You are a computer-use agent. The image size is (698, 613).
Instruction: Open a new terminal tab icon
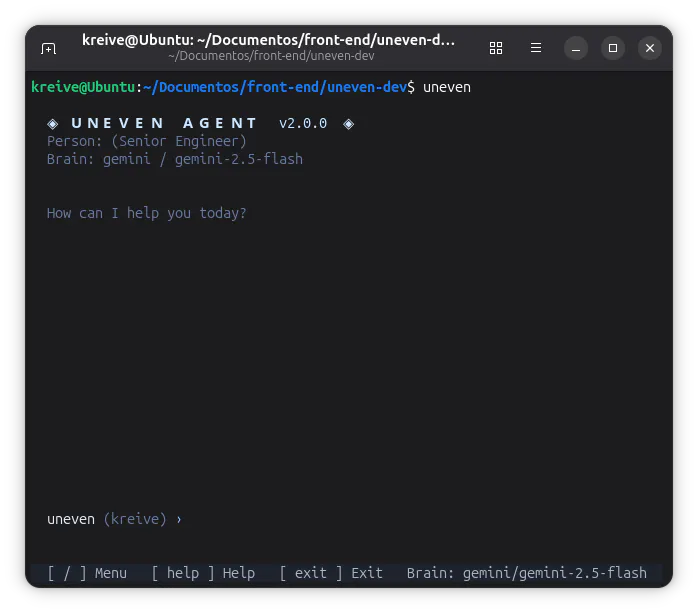48,48
